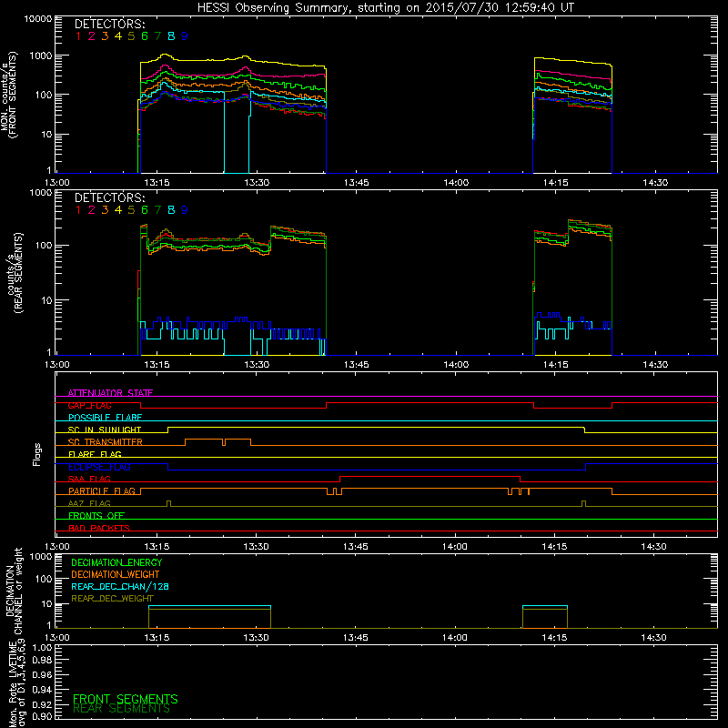Viewport: 728px width, 728px height.
Task: Click the 14:15 tick under decimation plot
Action: click(554, 638)
